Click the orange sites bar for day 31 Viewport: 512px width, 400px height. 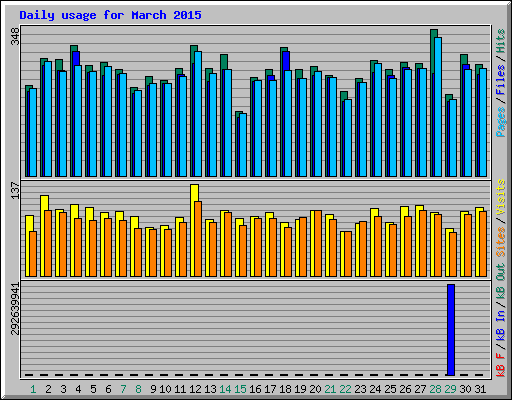point(483,244)
